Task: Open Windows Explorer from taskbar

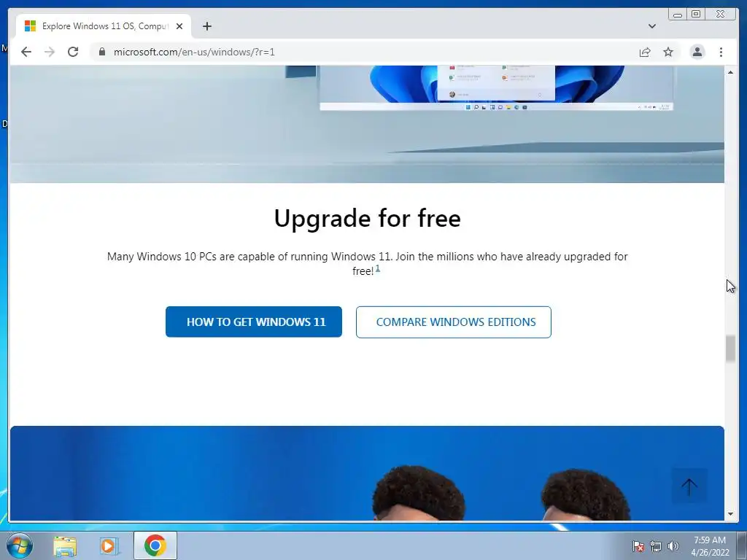Action: pos(65,545)
